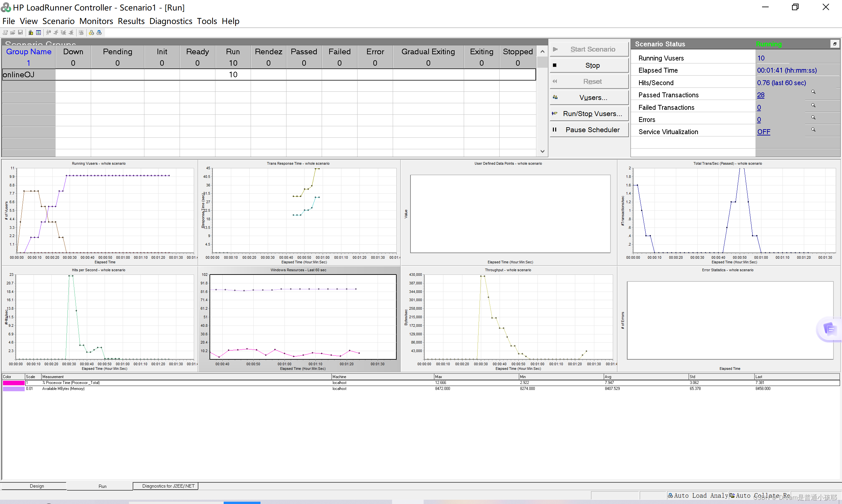Open the File menu
This screenshot has width=842, height=504.
[x=9, y=21]
